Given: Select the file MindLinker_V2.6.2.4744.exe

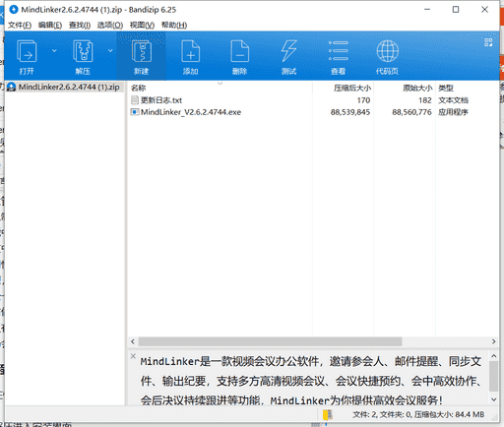Looking at the screenshot, I should pyautogui.click(x=191, y=112).
